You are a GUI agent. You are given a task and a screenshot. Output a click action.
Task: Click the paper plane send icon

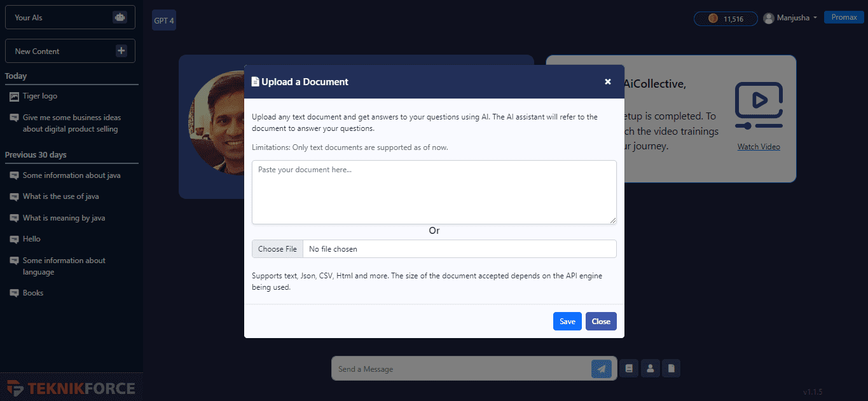pos(601,369)
